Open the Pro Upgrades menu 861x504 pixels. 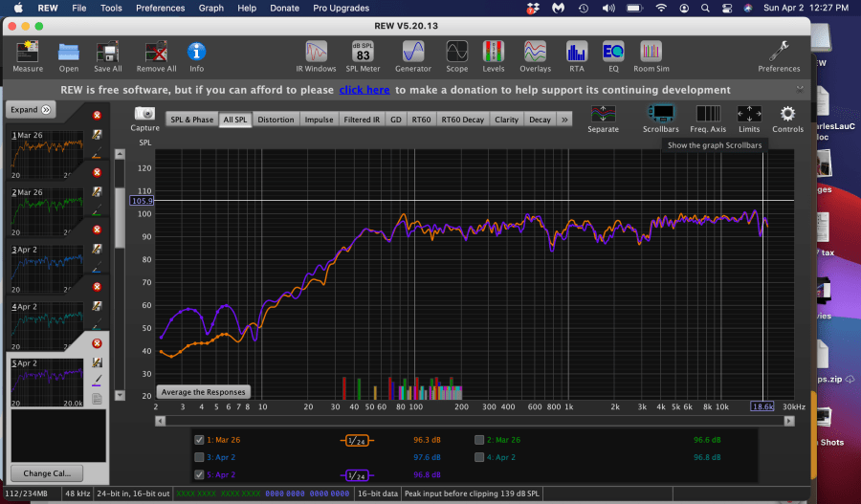click(x=341, y=9)
